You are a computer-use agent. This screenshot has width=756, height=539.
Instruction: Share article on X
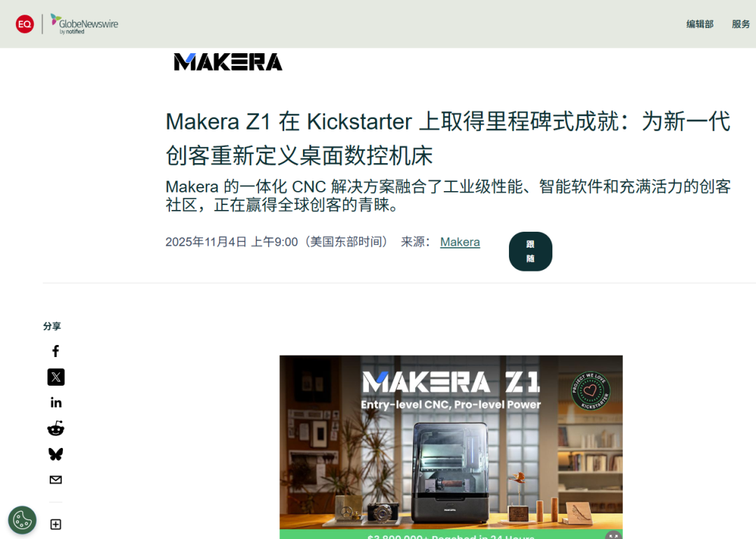pyautogui.click(x=56, y=377)
